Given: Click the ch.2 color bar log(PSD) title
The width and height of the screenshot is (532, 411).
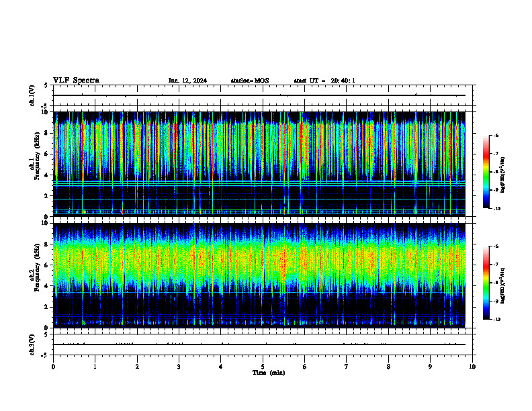Looking at the screenshot, I should coord(503,285).
